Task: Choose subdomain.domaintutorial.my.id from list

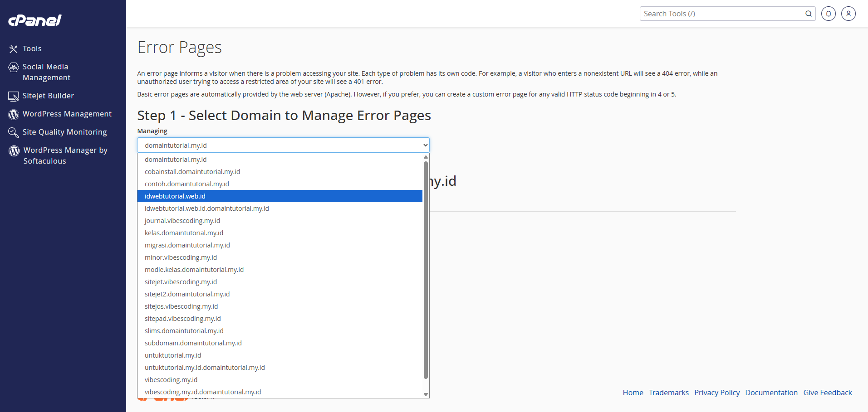Action: coord(280,343)
